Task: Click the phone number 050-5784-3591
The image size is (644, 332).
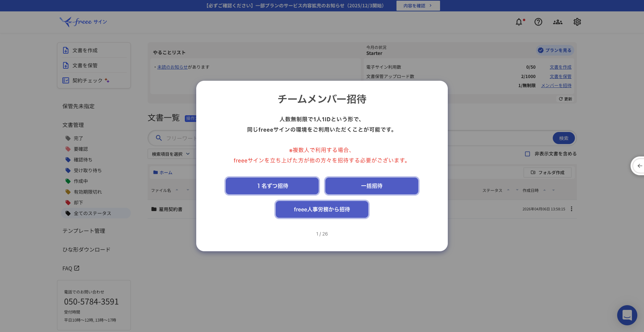Action: (x=91, y=302)
